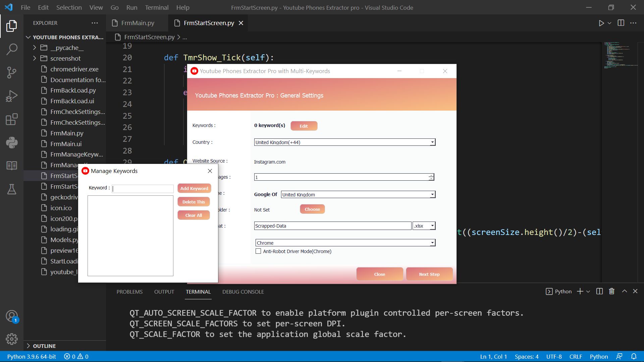Click the Next Step button

coord(429,274)
